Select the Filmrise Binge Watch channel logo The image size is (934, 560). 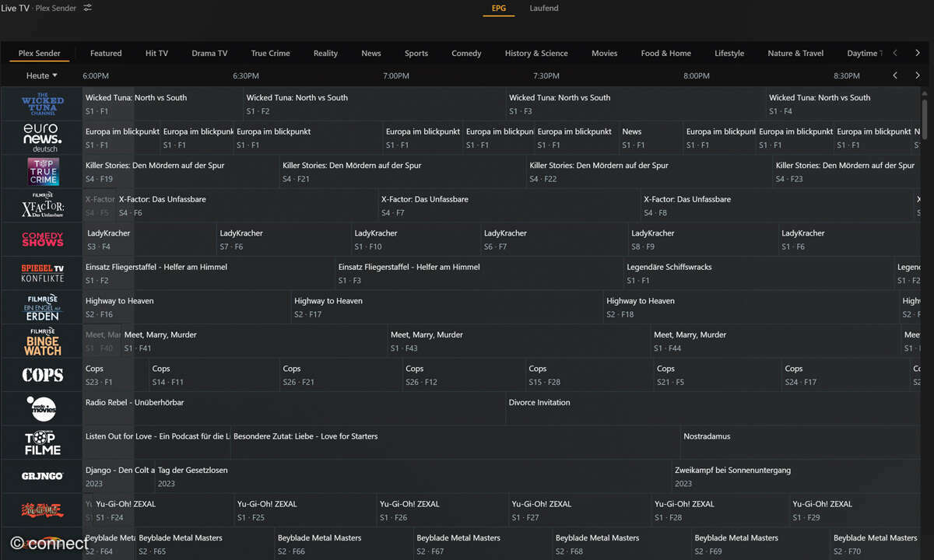pos(42,341)
